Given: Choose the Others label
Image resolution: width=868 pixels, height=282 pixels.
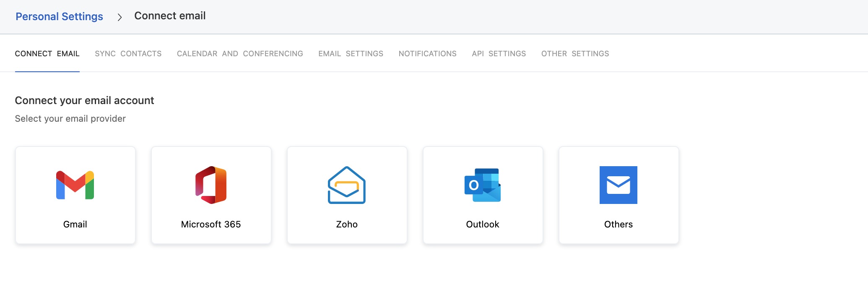Looking at the screenshot, I should (619, 225).
